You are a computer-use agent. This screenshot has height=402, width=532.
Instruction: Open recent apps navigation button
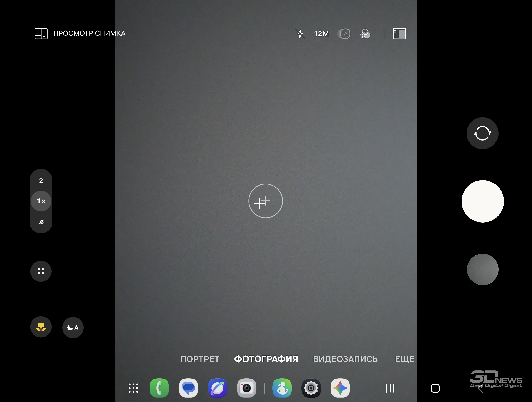click(x=390, y=388)
